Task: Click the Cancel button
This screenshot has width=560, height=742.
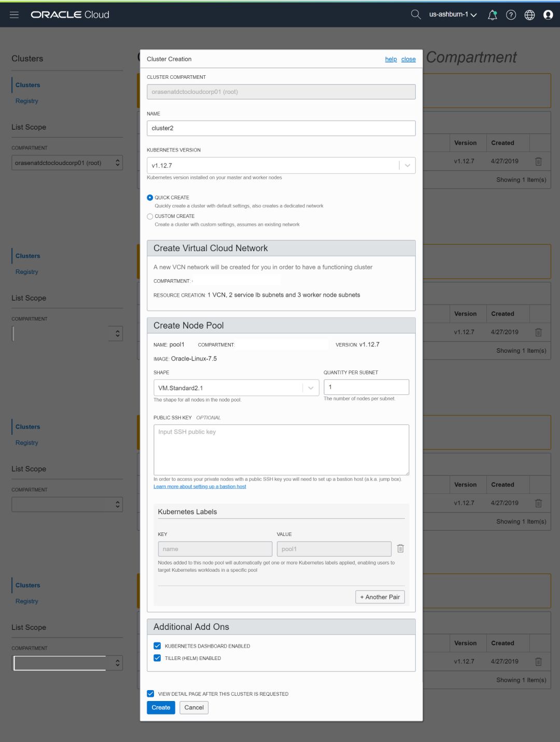Action: pyautogui.click(x=194, y=708)
